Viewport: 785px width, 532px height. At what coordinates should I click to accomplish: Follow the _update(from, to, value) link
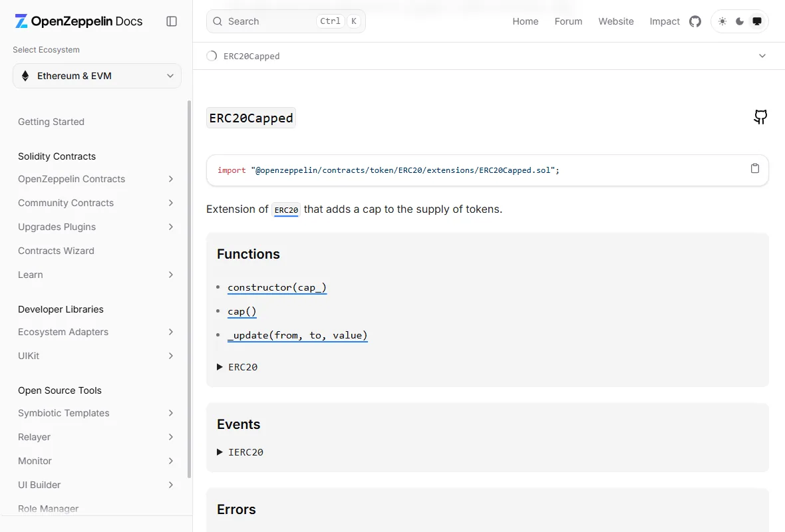tap(297, 336)
